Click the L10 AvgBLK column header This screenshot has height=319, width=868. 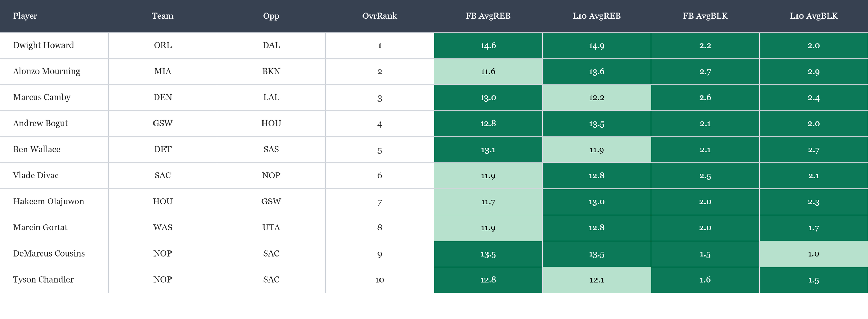pyautogui.click(x=813, y=16)
